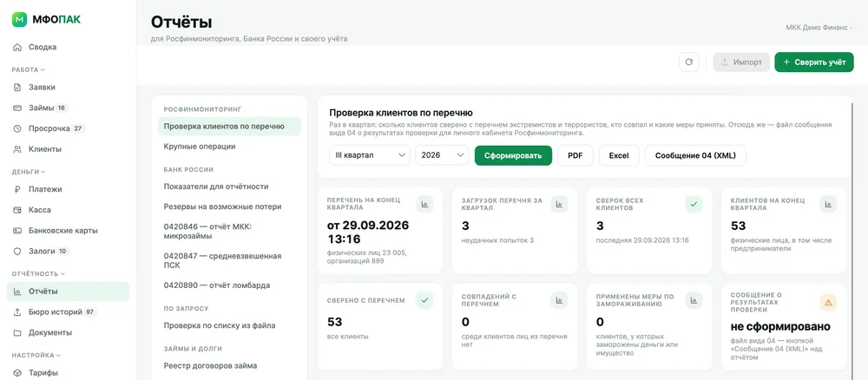This screenshot has width=868, height=380.
Task: Select 0420890 отчёт ломбарда
Action: pos(229,286)
